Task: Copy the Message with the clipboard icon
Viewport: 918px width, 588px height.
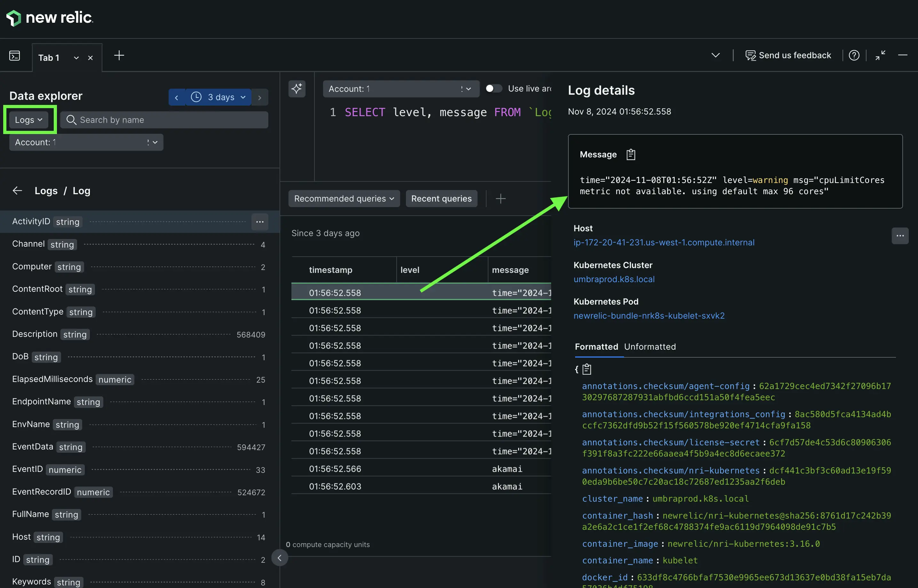Action: (x=630, y=155)
